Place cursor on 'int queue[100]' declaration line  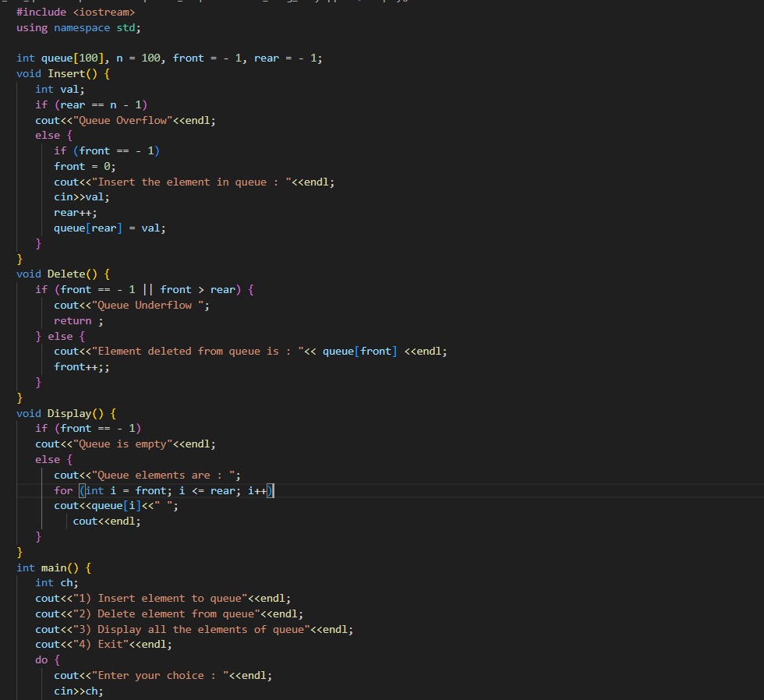[x=169, y=58]
